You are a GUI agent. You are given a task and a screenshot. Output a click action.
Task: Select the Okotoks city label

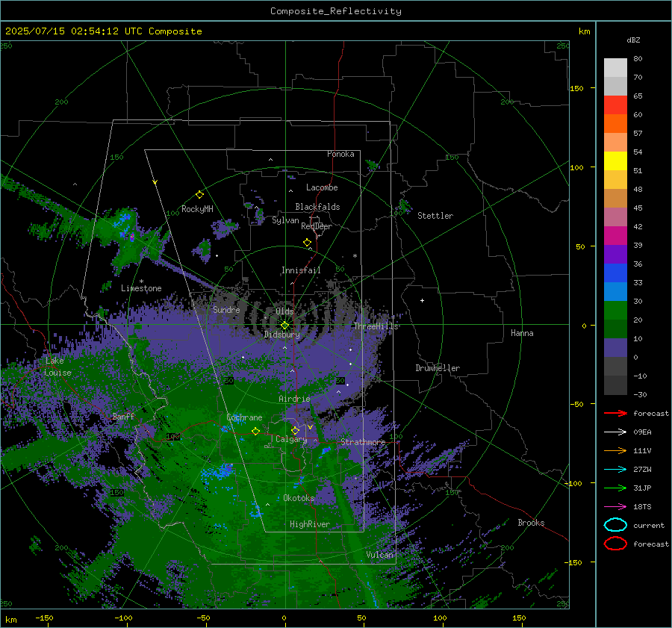pos(299,498)
